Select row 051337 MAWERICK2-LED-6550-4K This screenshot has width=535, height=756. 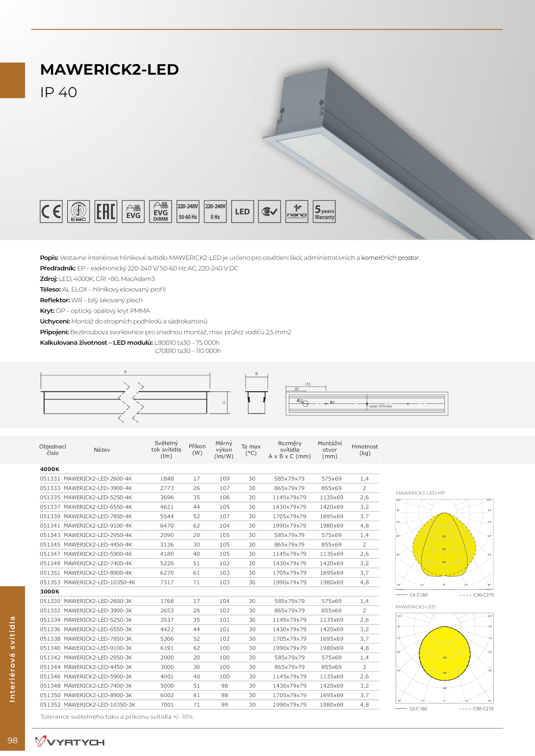click(209, 507)
